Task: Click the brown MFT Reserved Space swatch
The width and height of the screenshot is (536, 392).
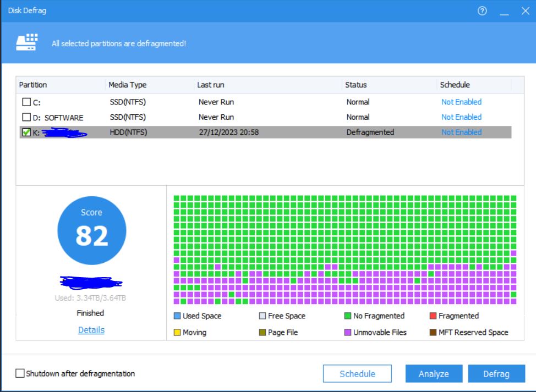Action: 433,332
